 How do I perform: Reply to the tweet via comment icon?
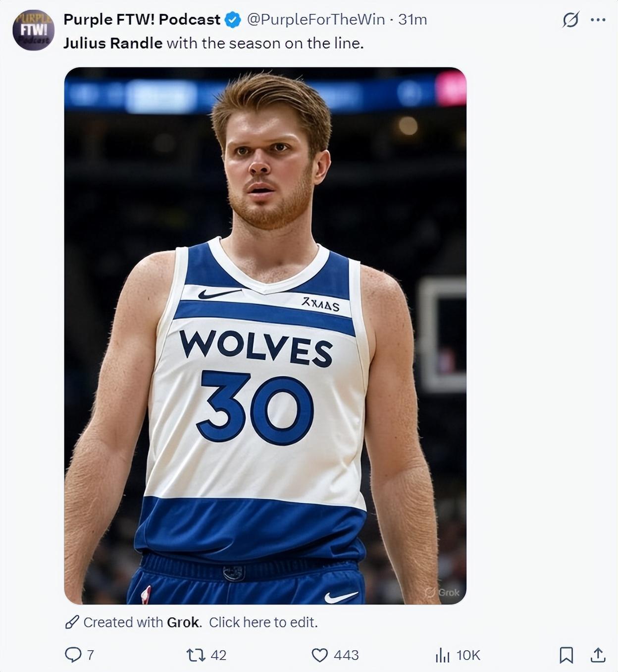click(73, 655)
